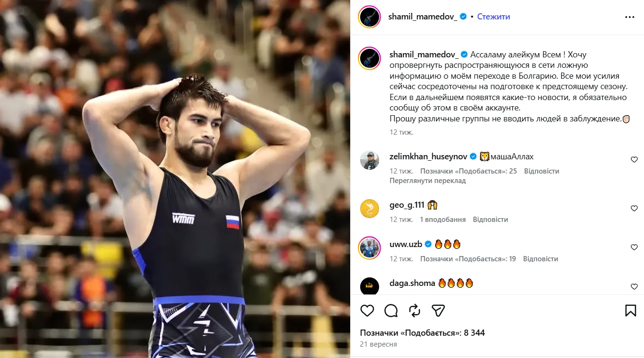Image resolution: width=644 pixels, height=358 pixels.
Task: Expand translation with Переглянути переклад
Action: 428,181
